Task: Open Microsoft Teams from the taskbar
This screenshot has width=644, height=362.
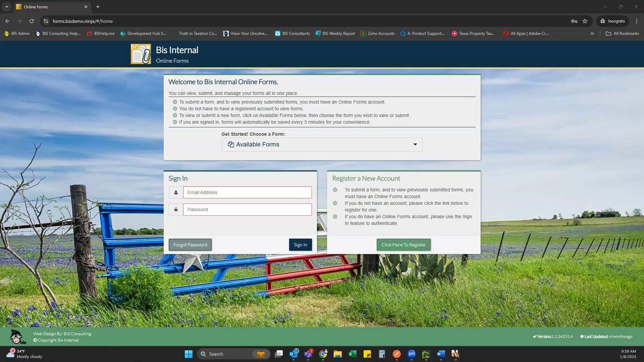Action: [x=308, y=354]
